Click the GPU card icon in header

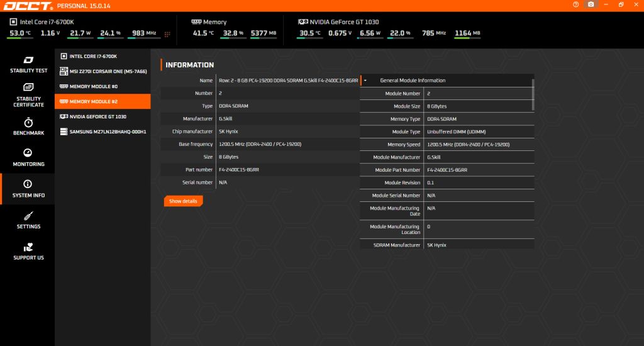[303, 22]
